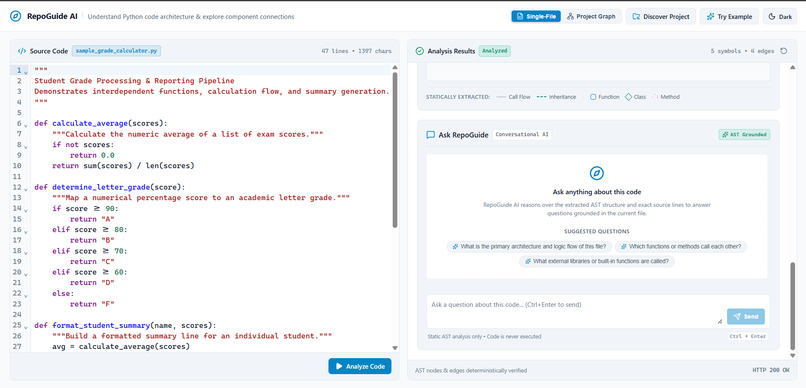Toggle Dark theme

780,16
